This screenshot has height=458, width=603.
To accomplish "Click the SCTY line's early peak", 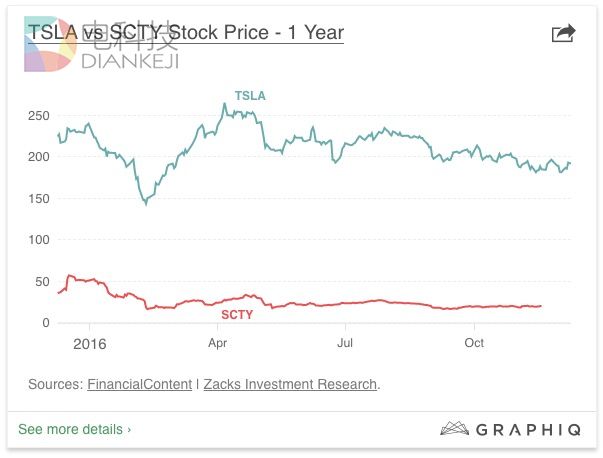I will pos(68,275).
